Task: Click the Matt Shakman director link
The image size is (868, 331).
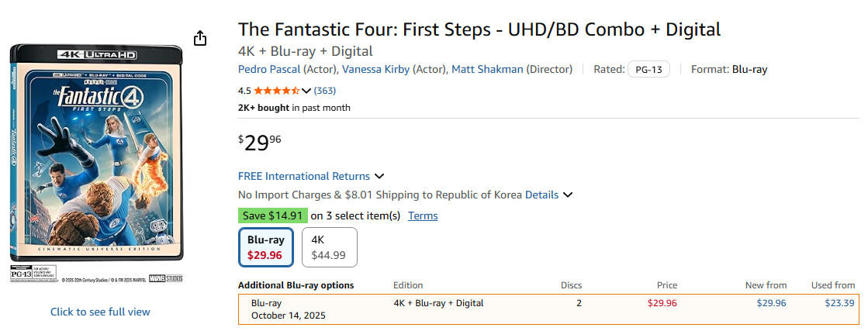Action: [x=487, y=69]
